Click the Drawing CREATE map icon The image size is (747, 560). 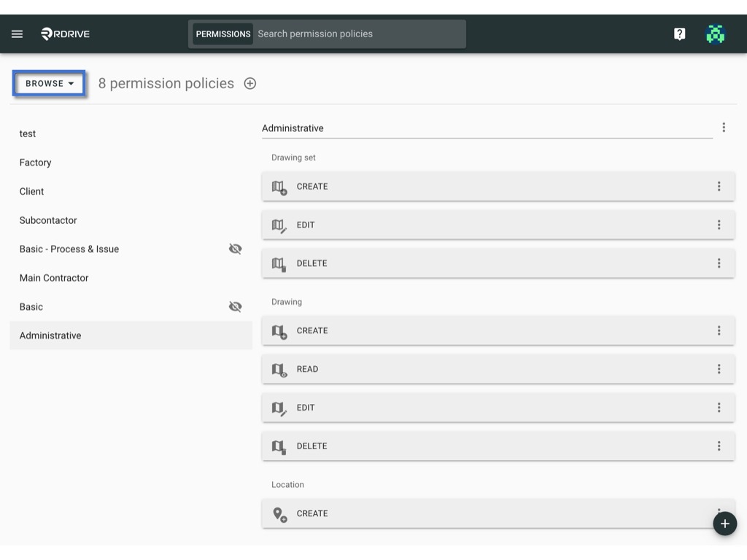click(279, 332)
